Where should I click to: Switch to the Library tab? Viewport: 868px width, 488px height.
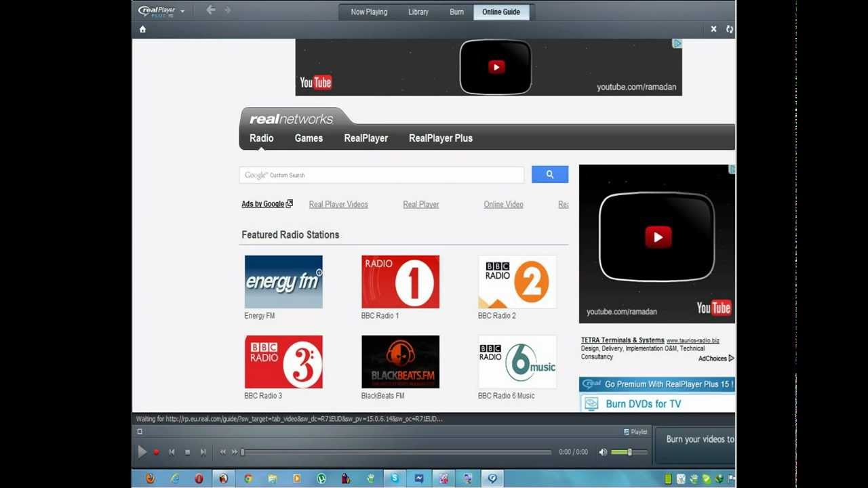click(418, 12)
